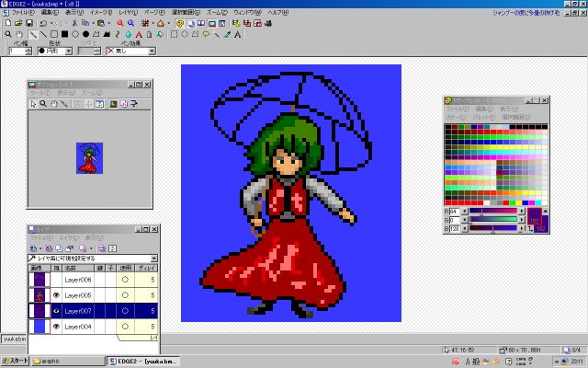588x368 pixels.
Task: Select the magnifier Zoom tool
Action: 8,35
